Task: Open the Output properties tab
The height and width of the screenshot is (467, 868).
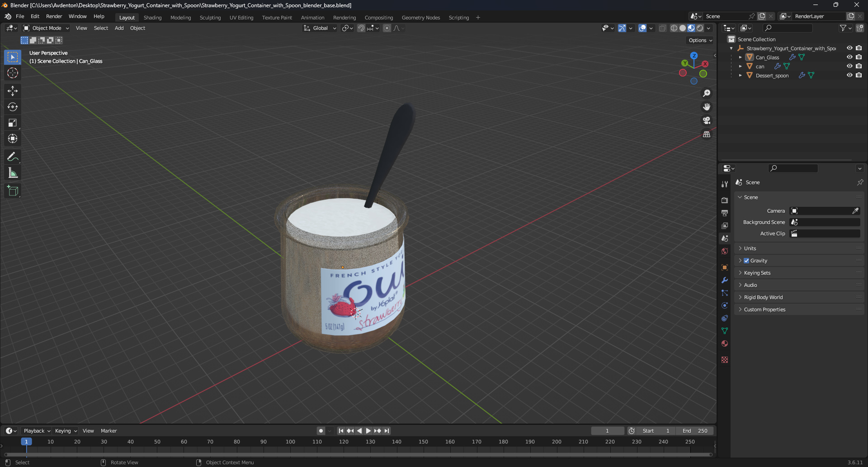Action: pyautogui.click(x=725, y=213)
